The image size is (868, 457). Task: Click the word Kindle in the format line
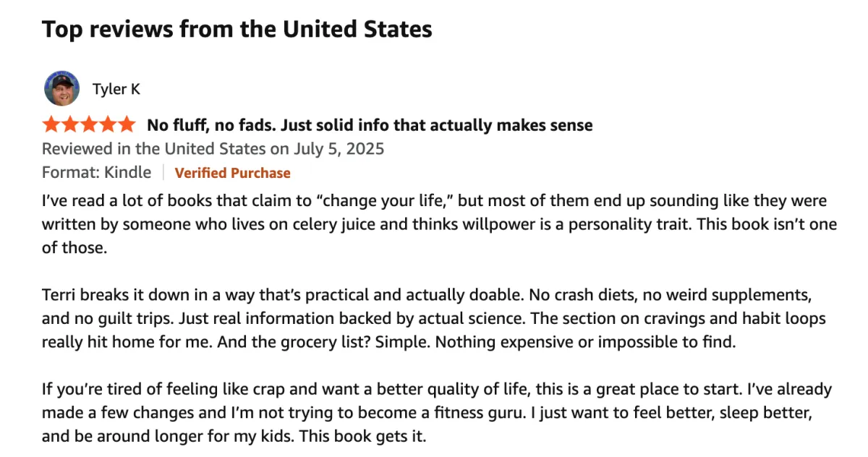(128, 173)
